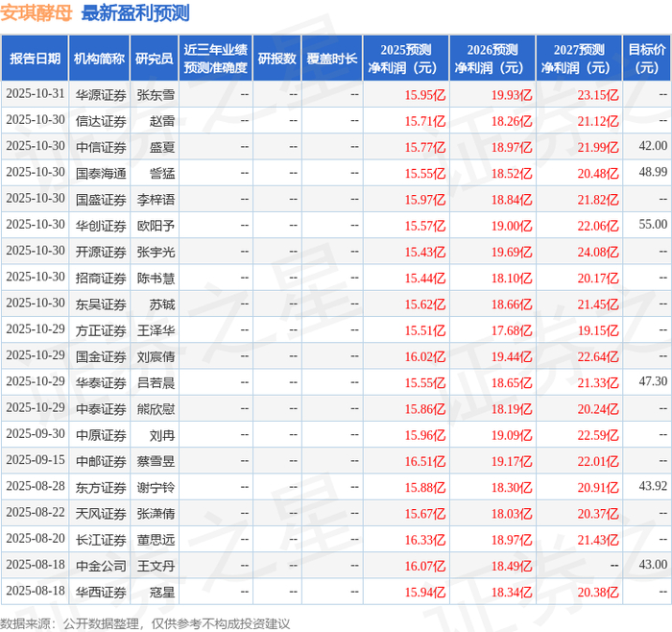Click the 华创证券 cell

click(101, 226)
